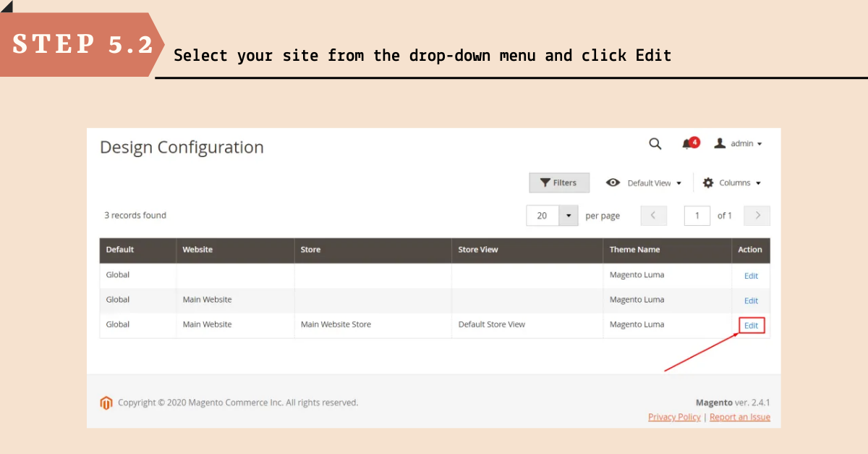This screenshot has width=868, height=454.
Task: Select the Default Store View cell
Action: (x=528, y=325)
